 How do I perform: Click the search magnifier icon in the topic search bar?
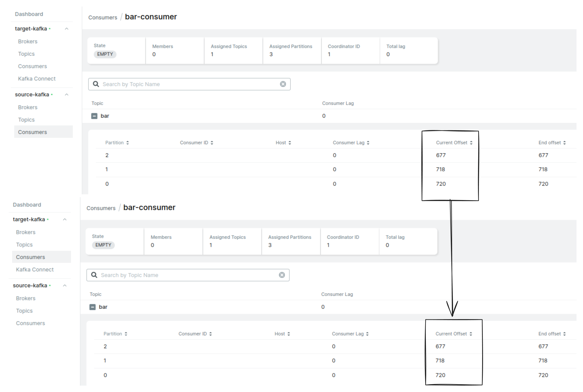[x=96, y=84]
